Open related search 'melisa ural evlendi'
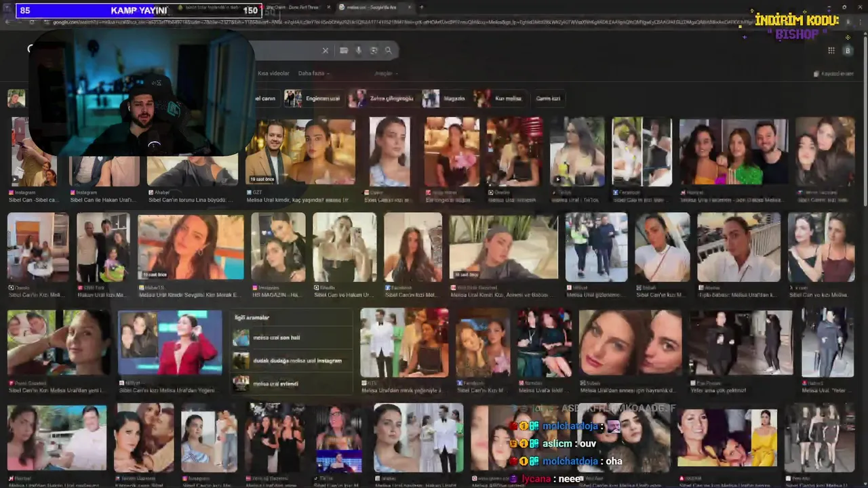 point(292,384)
